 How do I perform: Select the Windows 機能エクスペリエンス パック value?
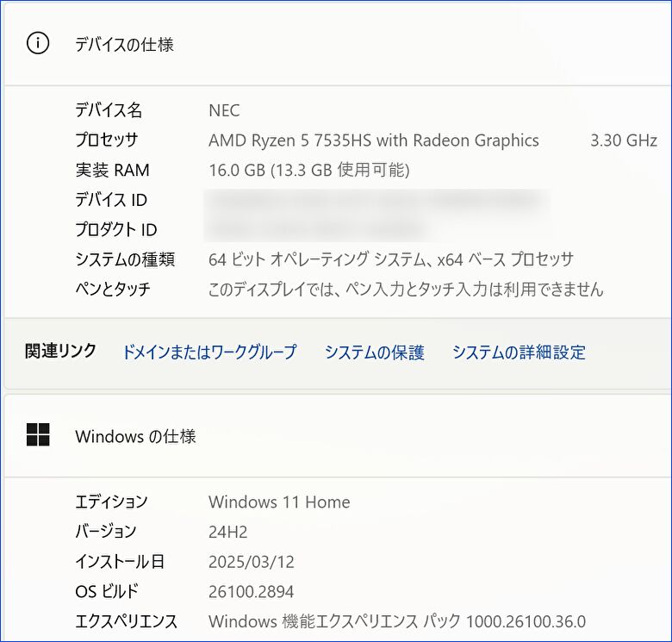pyautogui.click(x=397, y=621)
